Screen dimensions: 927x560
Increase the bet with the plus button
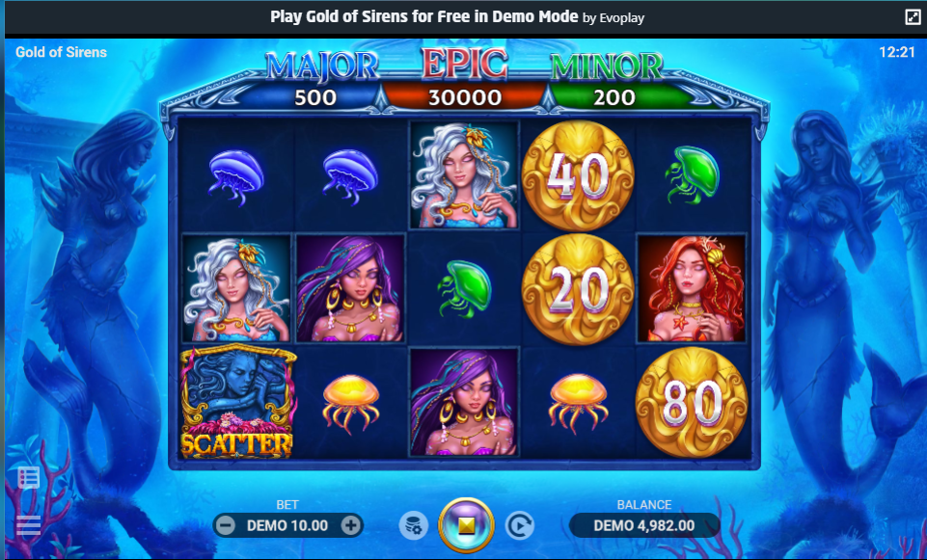pos(350,525)
